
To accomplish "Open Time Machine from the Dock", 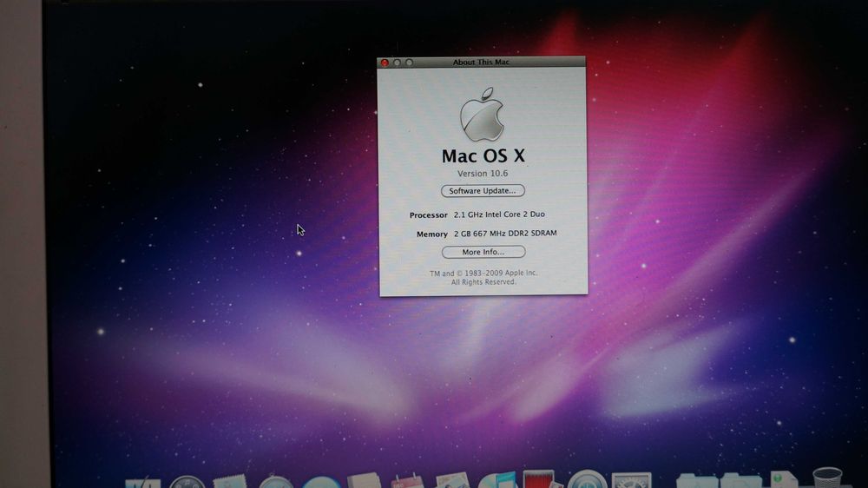I will (x=587, y=479).
